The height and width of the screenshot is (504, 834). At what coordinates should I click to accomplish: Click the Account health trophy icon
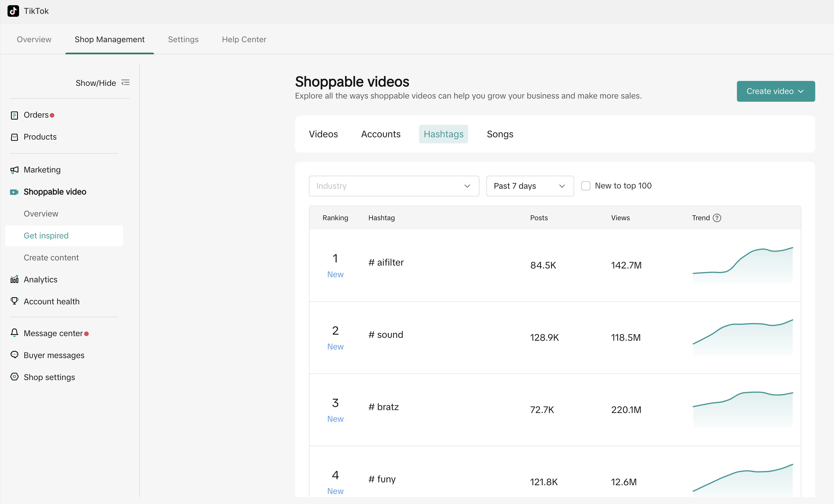point(14,301)
